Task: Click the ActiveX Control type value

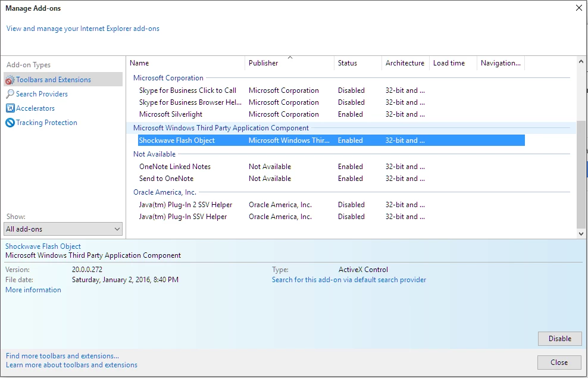Action: click(363, 270)
